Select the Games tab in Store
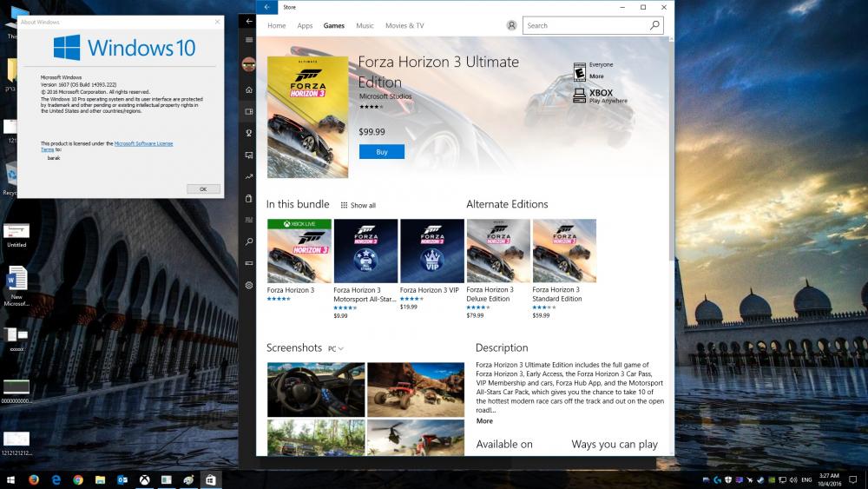Viewport: 868px width, 489px height. click(x=334, y=25)
